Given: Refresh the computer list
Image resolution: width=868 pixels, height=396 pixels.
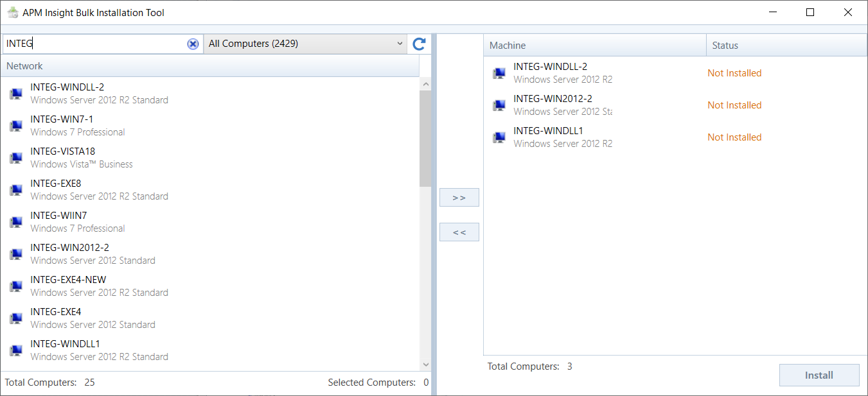Looking at the screenshot, I should [x=419, y=44].
